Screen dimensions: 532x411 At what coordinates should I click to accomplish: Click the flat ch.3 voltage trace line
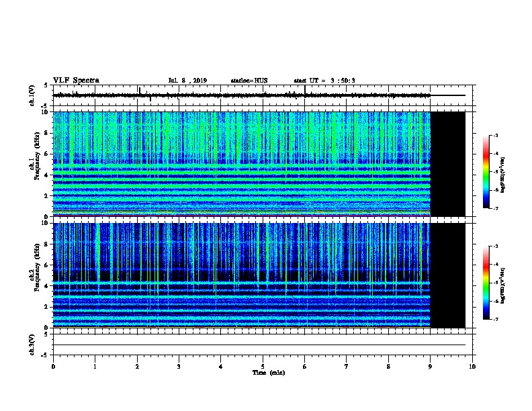pos(259,345)
